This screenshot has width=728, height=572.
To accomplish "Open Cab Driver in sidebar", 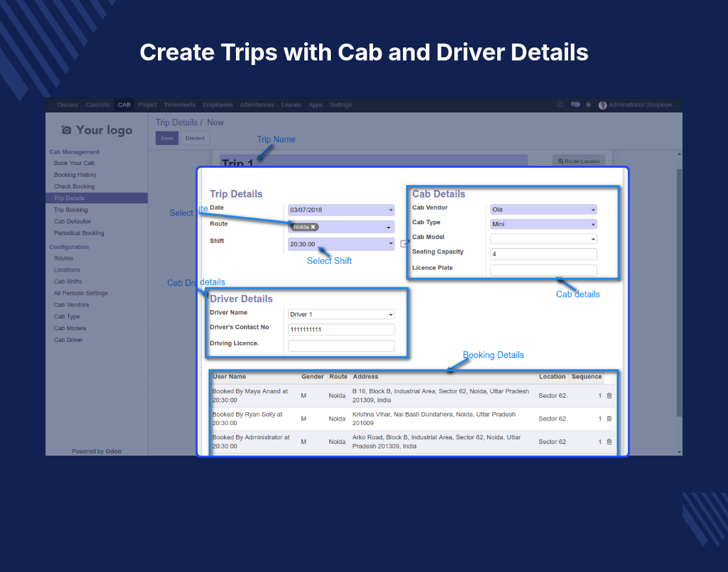I will 68,340.
